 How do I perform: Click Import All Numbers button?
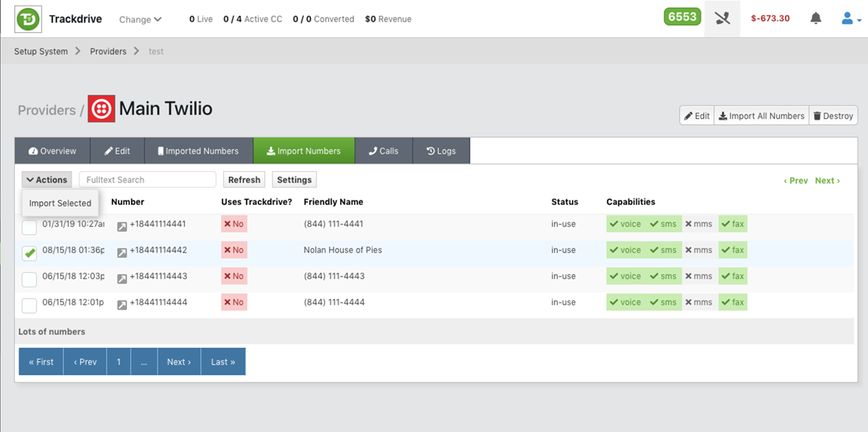(x=761, y=116)
